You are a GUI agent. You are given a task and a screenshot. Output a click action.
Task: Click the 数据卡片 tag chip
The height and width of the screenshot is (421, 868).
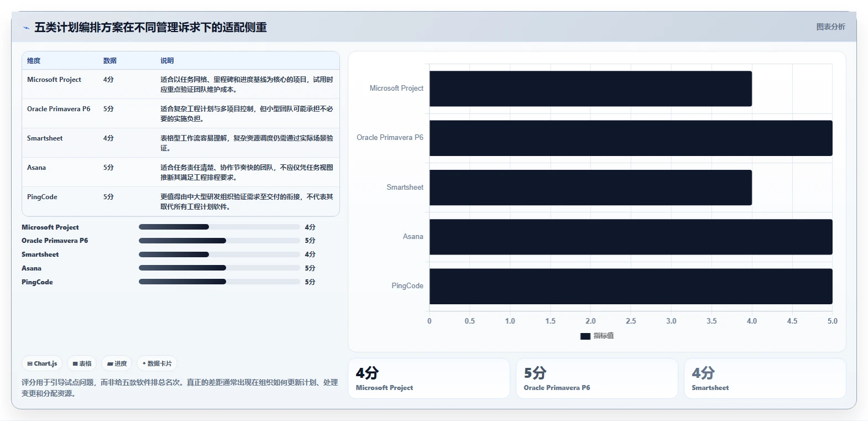[x=157, y=363]
